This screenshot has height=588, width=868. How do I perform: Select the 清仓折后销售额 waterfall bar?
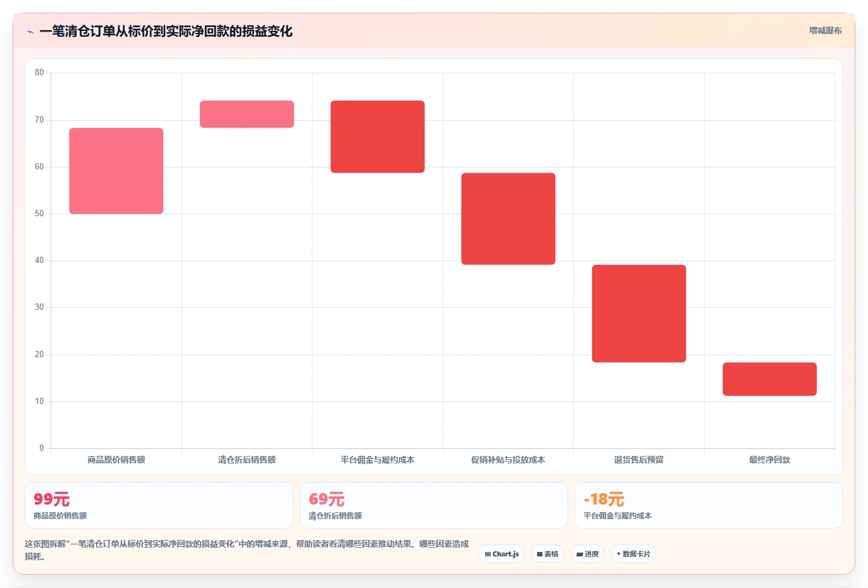coord(247,114)
